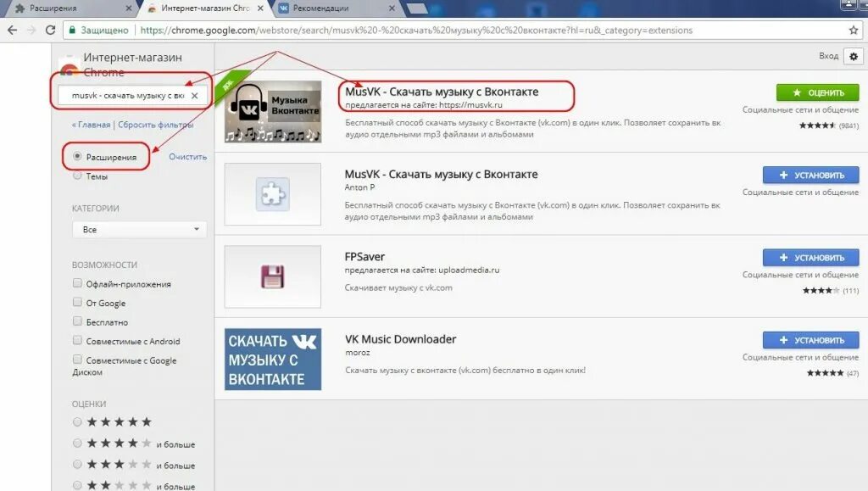Enable the Офлайн-приложения checkbox
The width and height of the screenshot is (868, 491).
click(77, 283)
